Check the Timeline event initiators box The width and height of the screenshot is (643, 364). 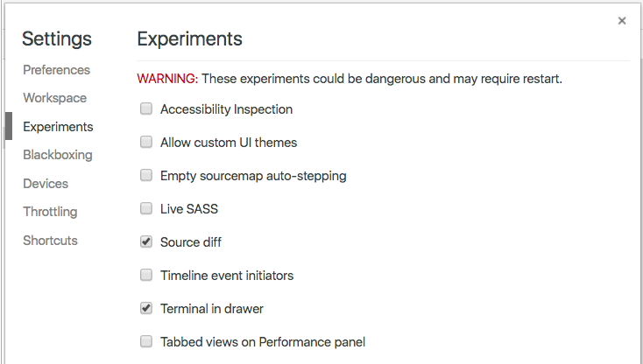146,276
